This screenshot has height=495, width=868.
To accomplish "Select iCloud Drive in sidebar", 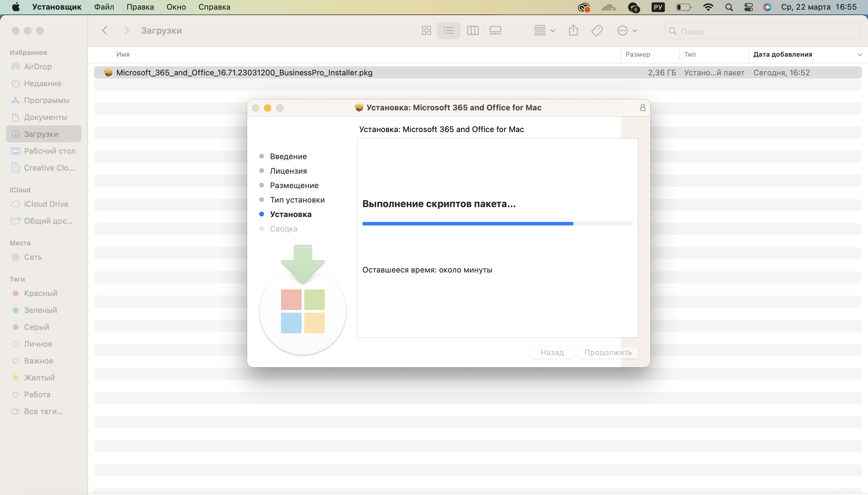I will tap(46, 204).
